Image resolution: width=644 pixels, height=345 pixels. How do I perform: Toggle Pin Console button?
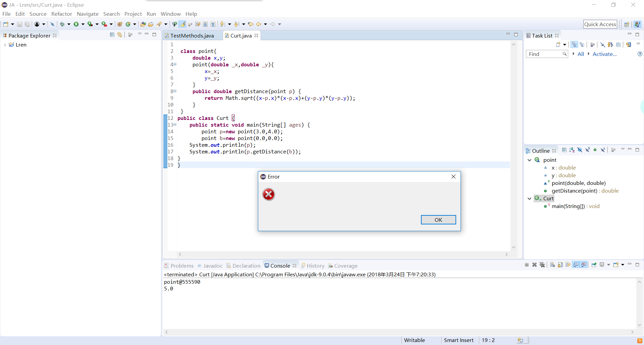tap(594, 265)
